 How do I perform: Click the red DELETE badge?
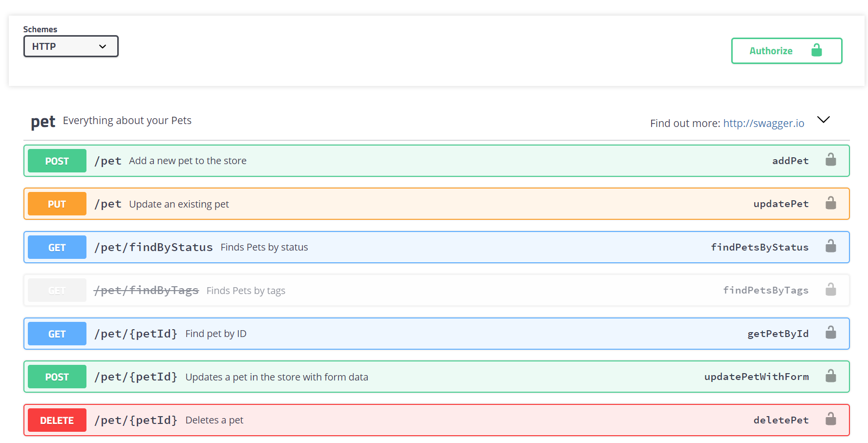pyautogui.click(x=57, y=420)
